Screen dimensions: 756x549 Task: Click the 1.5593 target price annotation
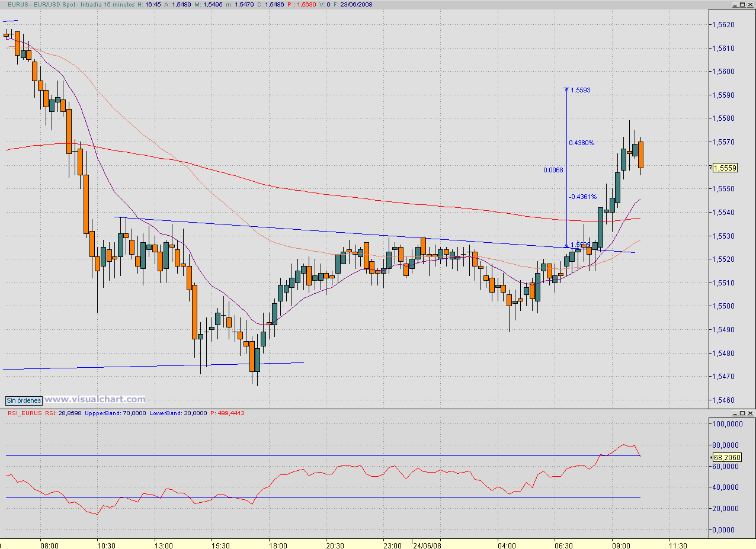(580, 90)
